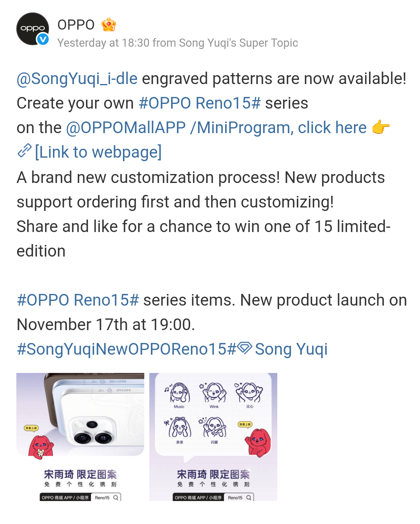
Task: Open the @SongYuqi_i-dle mention
Action: [x=77, y=79]
